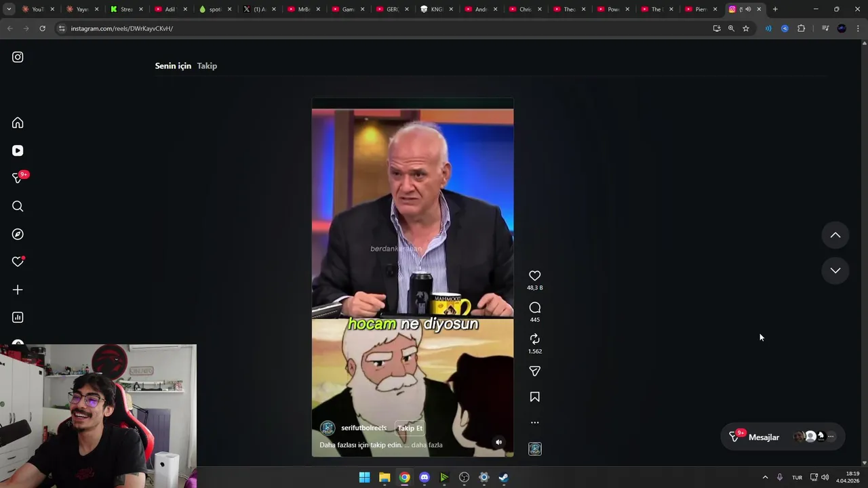The height and width of the screenshot is (488, 868).
Task: Follow serifutbolreels with Takip Et
Action: pyautogui.click(x=410, y=428)
